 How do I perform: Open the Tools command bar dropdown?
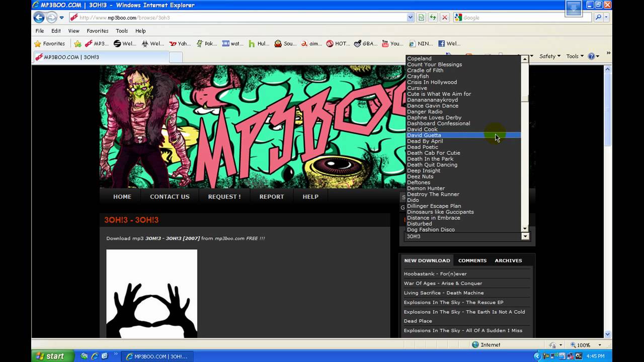575,56
